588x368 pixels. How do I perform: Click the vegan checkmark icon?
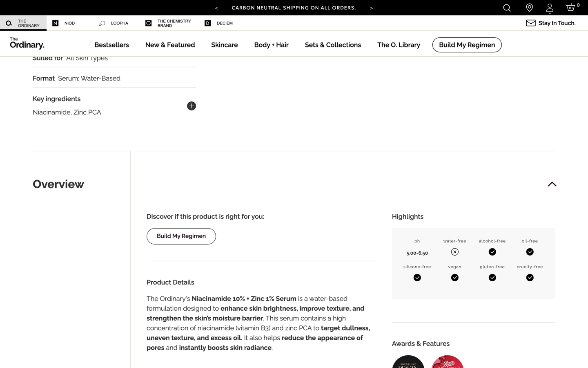454,278
